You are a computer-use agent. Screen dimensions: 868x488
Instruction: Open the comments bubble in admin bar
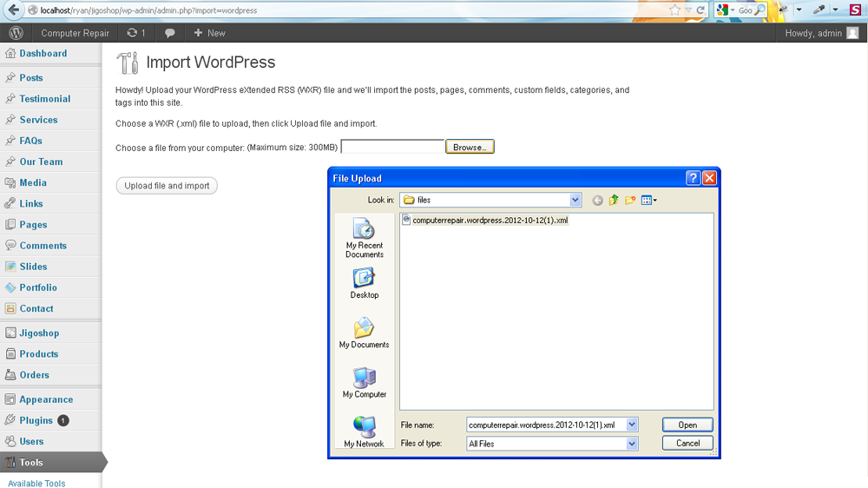pyautogui.click(x=170, y=33)
